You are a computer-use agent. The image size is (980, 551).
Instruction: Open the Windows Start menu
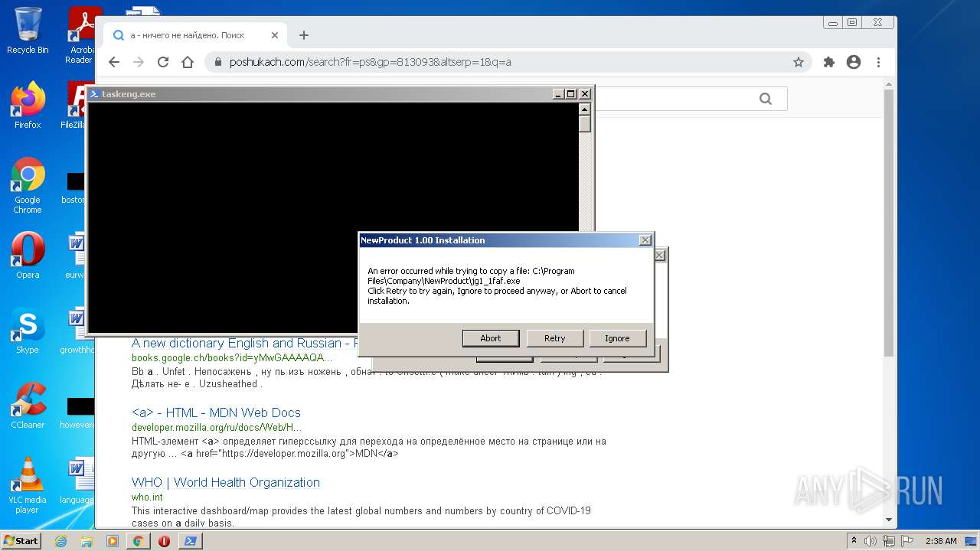tap(21, 540)
